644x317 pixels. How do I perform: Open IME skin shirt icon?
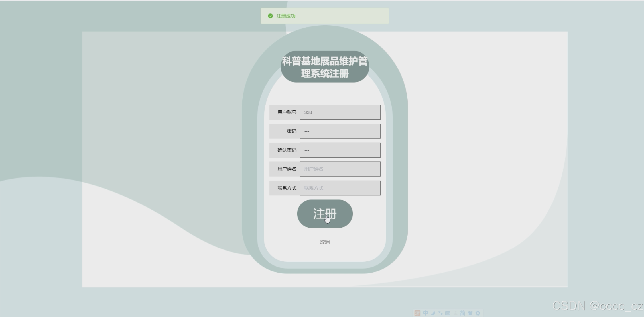[x=470, y=313]
